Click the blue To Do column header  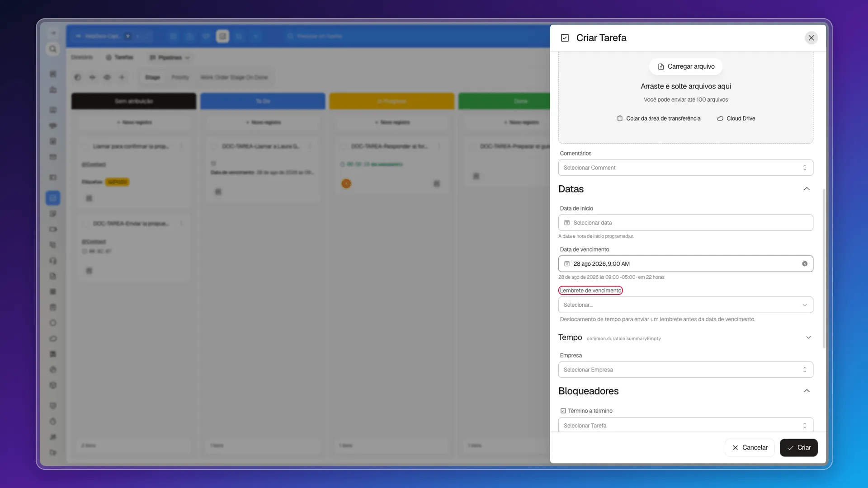pos(263,101)
